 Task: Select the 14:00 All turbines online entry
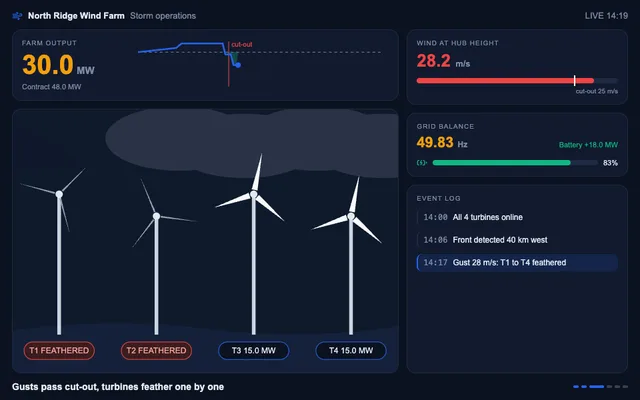tap(517, 217)
